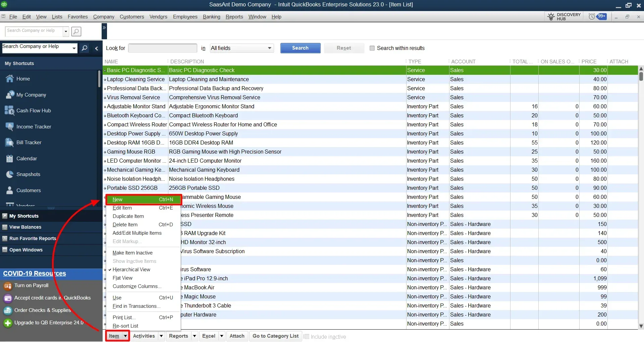This screenshot has height=342, width=644.
Task: Select Laptop Cleaning Service row
Action: click(x=370, y=79)
